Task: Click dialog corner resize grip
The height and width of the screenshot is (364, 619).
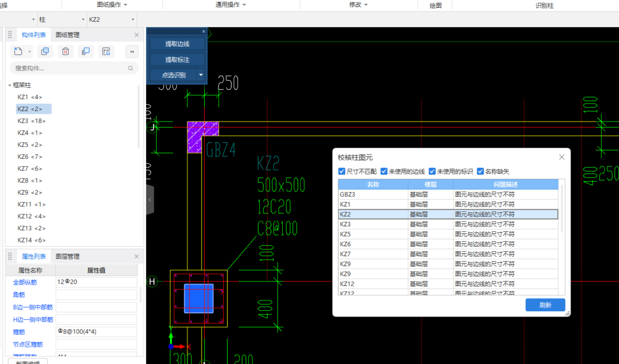Action: click(x=567, y=313)
